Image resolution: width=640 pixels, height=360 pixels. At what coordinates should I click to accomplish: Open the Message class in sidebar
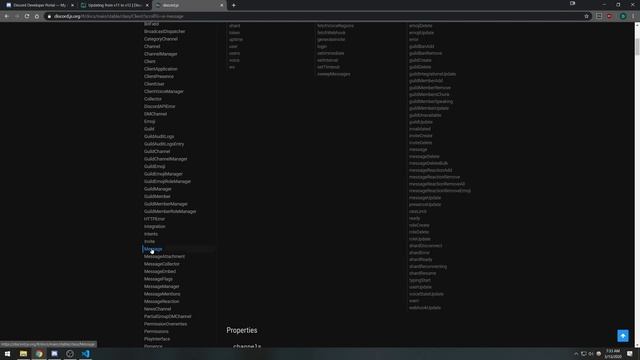pos(153,249)
